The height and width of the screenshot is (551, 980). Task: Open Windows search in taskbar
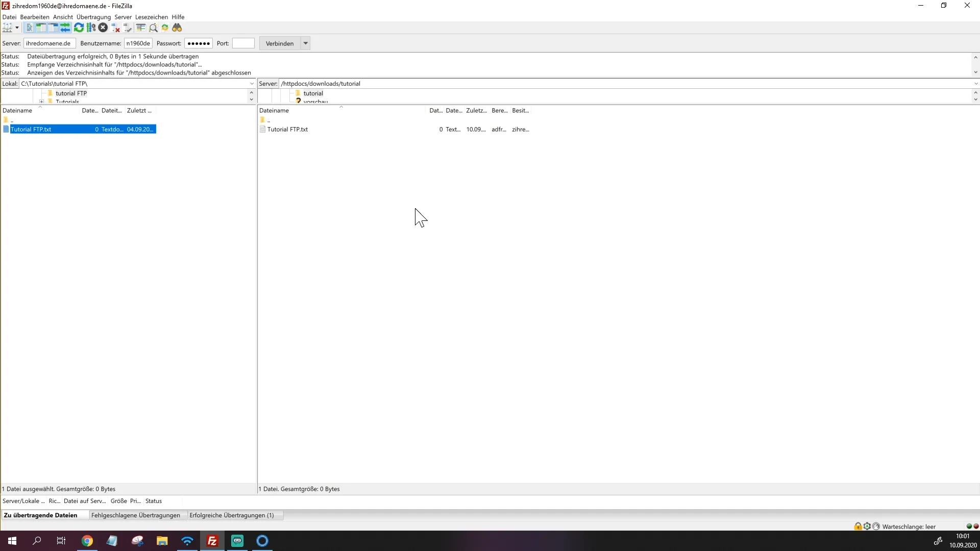tap(37, 541)
